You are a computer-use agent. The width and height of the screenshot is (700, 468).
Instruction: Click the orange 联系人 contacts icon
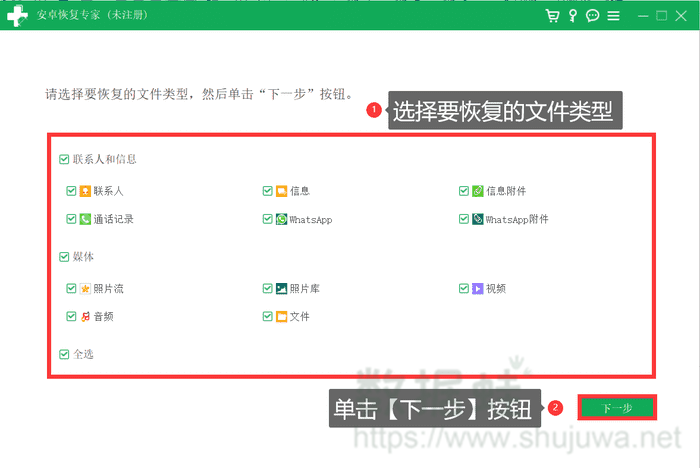point(85,191)
